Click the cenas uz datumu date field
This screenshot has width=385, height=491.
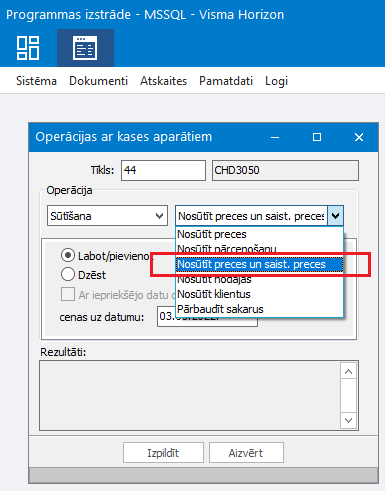207,316
